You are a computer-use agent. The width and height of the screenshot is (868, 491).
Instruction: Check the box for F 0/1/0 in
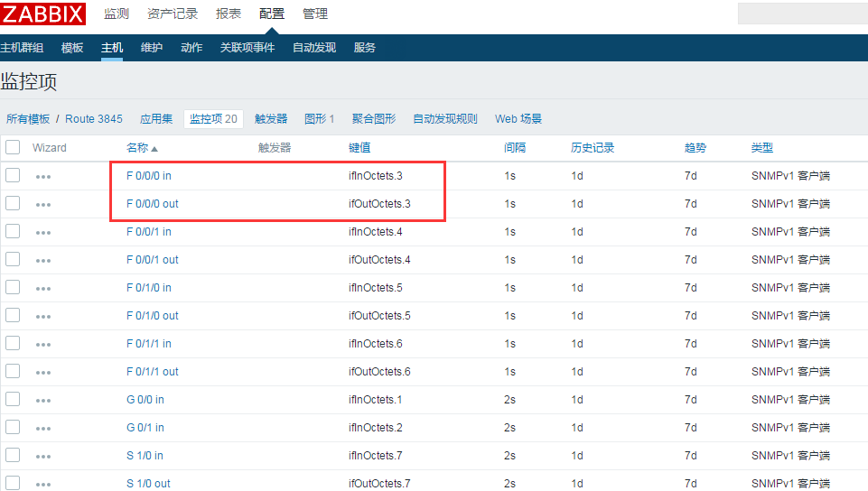point(13,287)
